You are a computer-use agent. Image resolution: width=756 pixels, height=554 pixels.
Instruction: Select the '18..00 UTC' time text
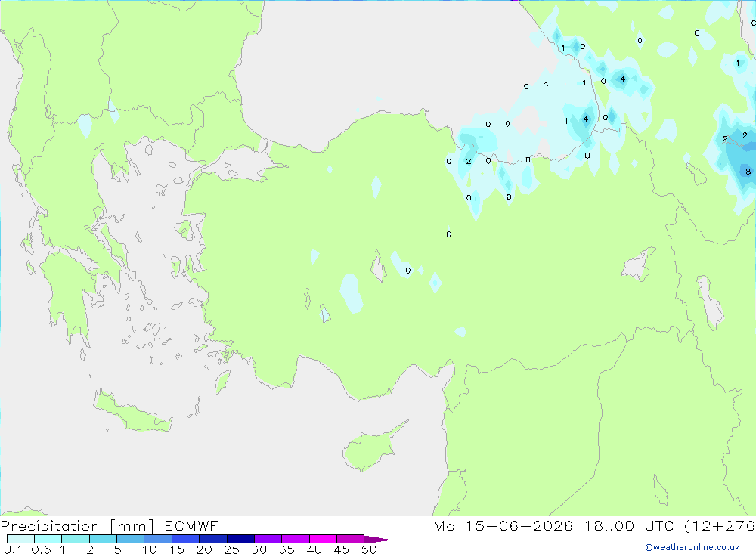(x=629, y=525)
